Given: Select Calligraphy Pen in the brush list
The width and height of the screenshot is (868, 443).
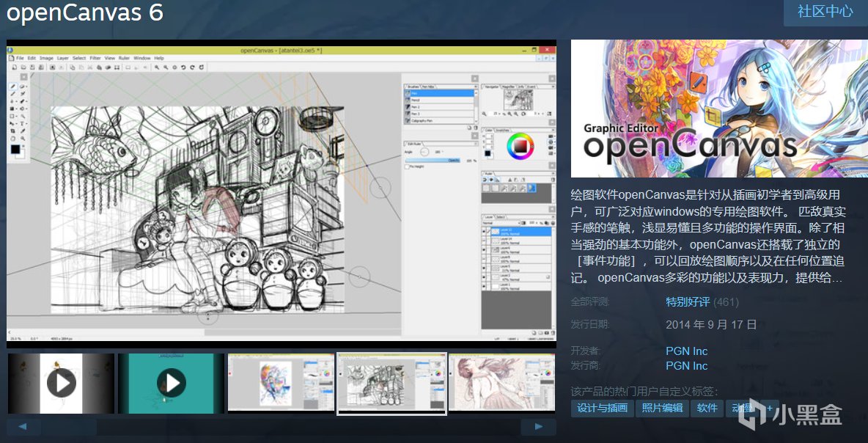Looking at the screenshot, I should point(439,121).
